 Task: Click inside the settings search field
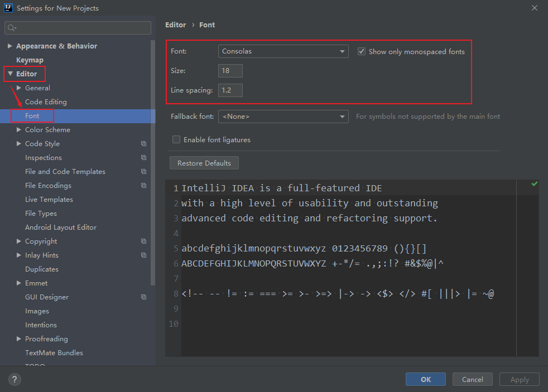click(x=78, y=27)
